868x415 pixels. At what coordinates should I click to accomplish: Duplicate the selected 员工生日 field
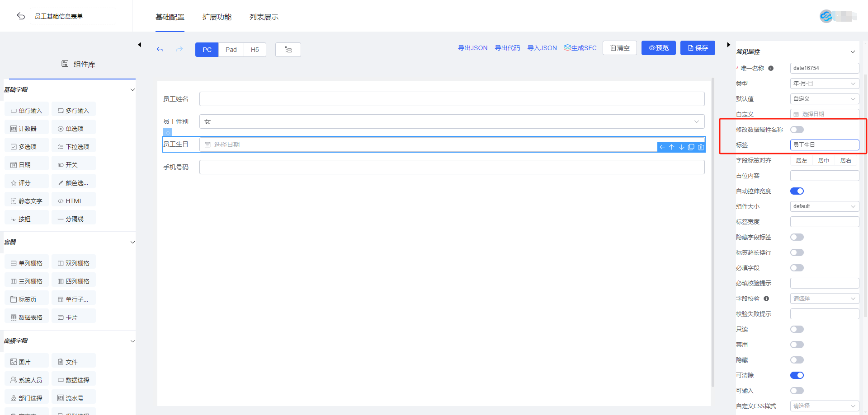coord(691,147)
